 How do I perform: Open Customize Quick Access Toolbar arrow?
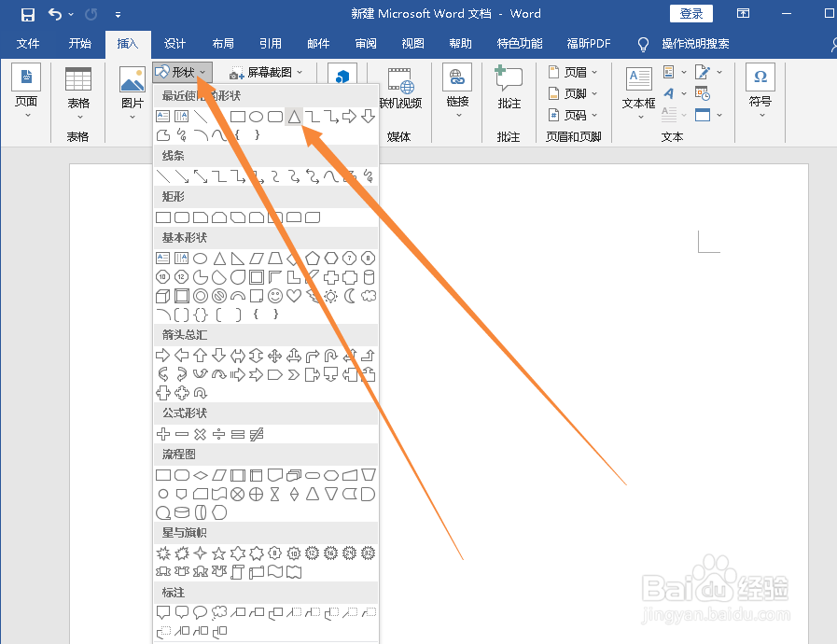(x=118, y=15)
